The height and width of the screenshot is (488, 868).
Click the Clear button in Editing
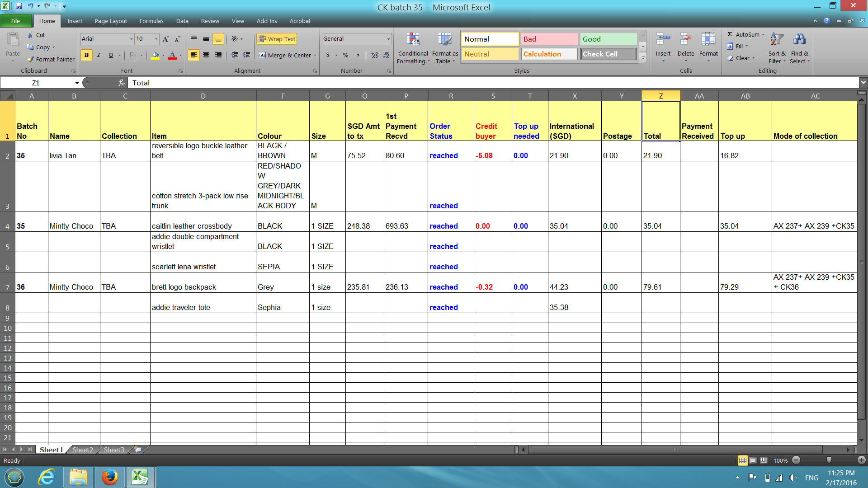(x=741, y=58)
